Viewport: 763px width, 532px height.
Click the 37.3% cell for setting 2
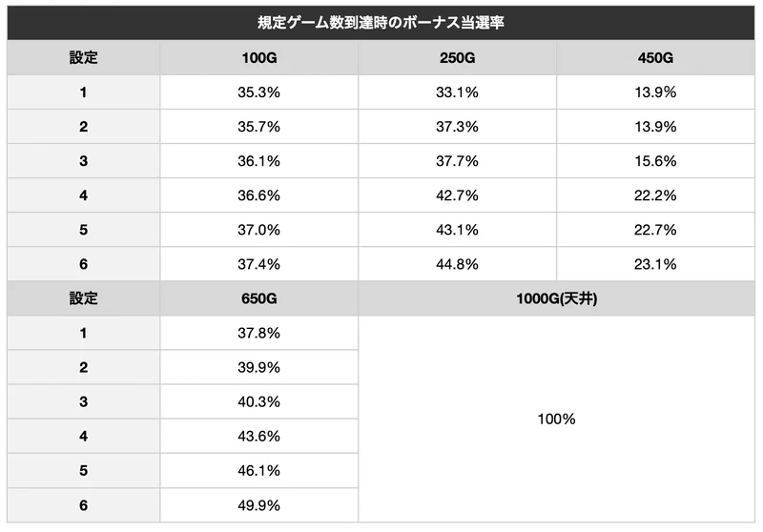tap(458, 127)
